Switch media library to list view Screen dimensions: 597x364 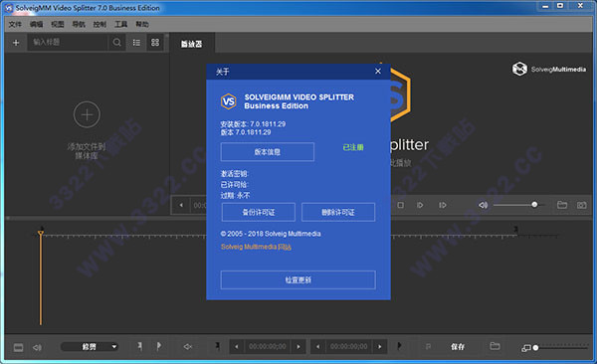coord(136,42)
